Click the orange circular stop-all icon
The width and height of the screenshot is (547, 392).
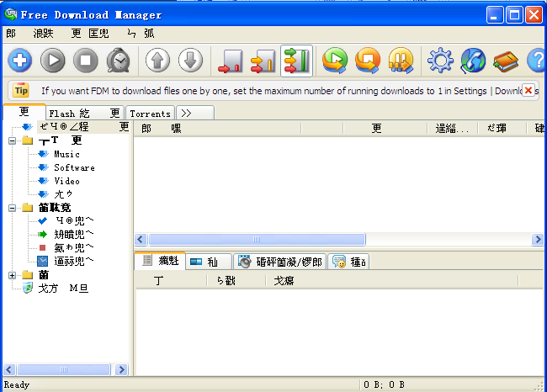point(368,61)
